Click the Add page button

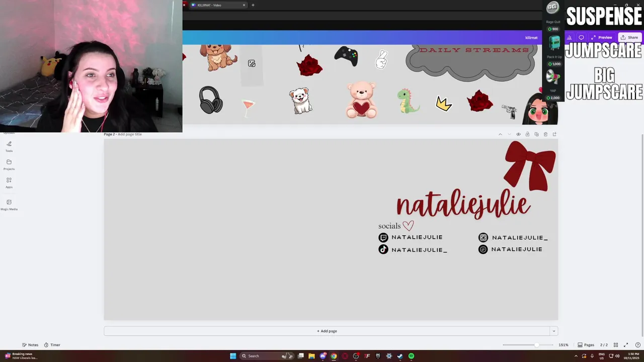pyautogui.click(x=327, y=331)
